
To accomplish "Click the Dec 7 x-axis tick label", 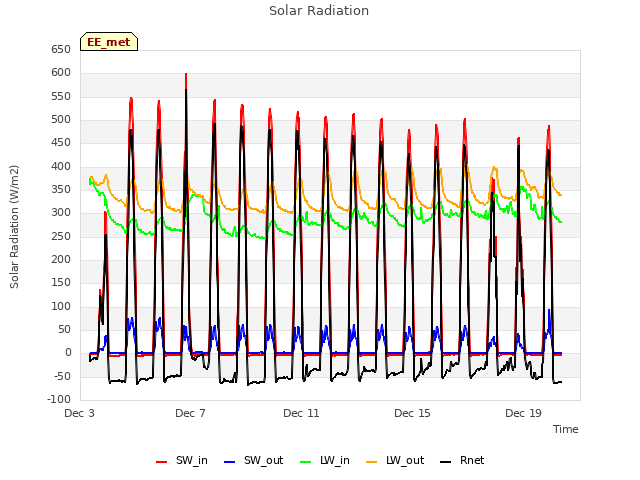I will (x=191, y=413).
